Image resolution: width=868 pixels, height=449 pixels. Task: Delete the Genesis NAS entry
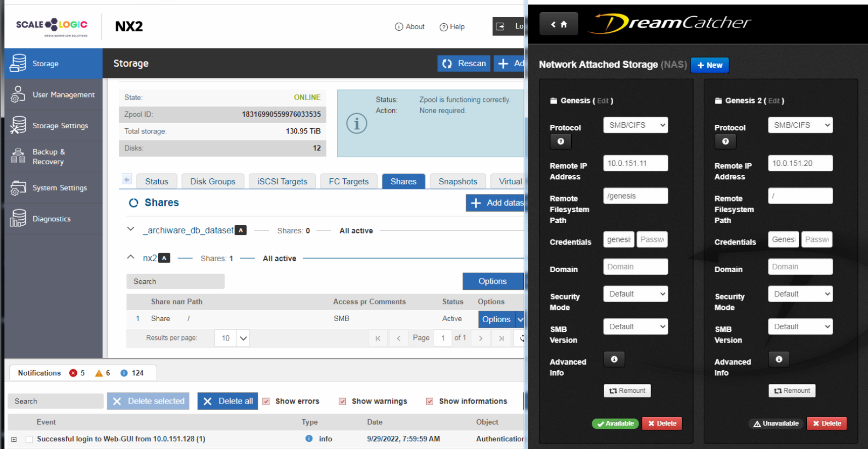(x=662, y=423)
